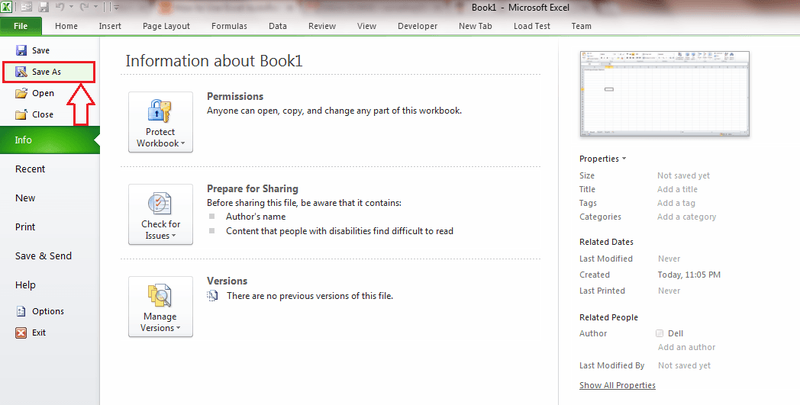Open the New Tab ribbon tab
The width and height of the screenshot is (800, 405).
475,26
